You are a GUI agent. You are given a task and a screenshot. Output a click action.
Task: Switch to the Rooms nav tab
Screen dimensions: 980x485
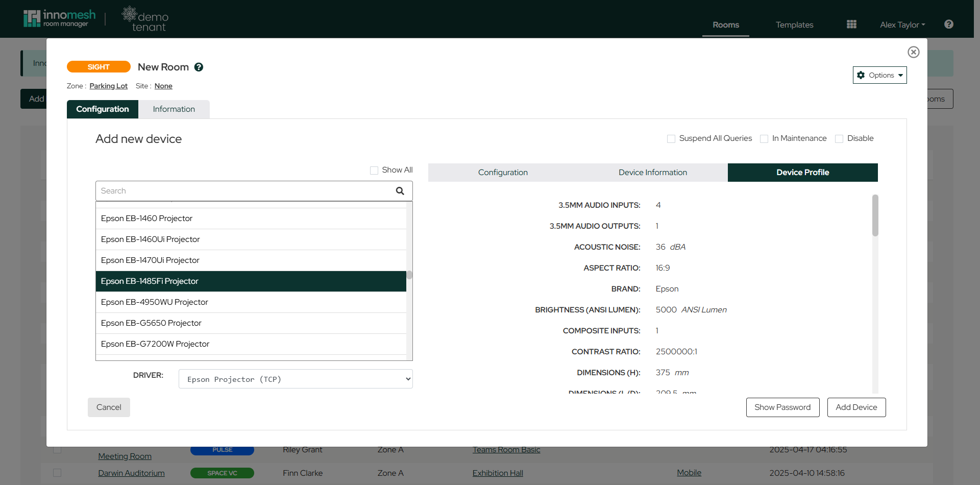[726, 25]
